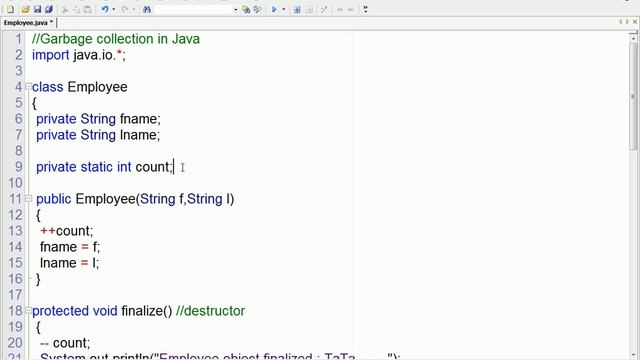Click the Redo arrow icon
Image resolution: width=640 pixels, height=360 pixels.
tap(125, 9)
